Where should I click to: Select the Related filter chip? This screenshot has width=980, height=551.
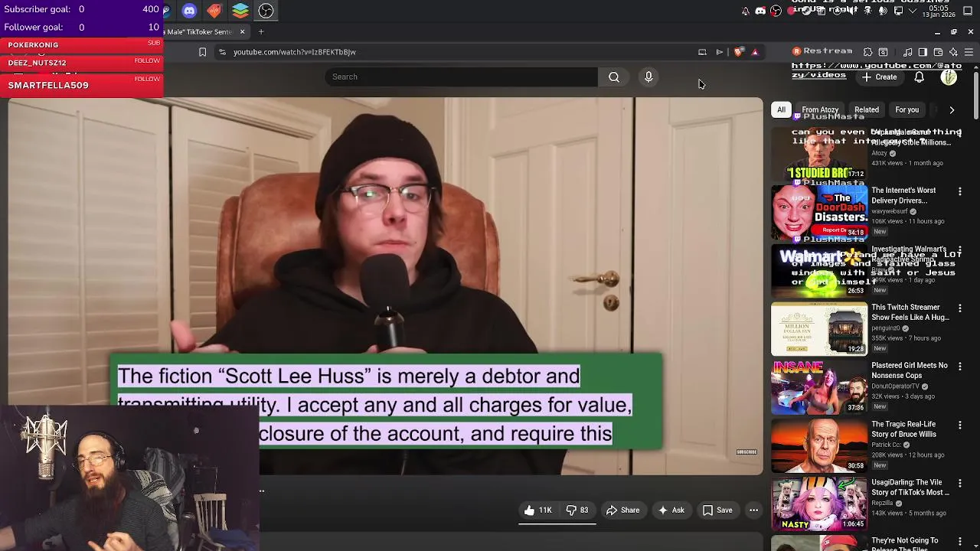click(x=867, y=109)
